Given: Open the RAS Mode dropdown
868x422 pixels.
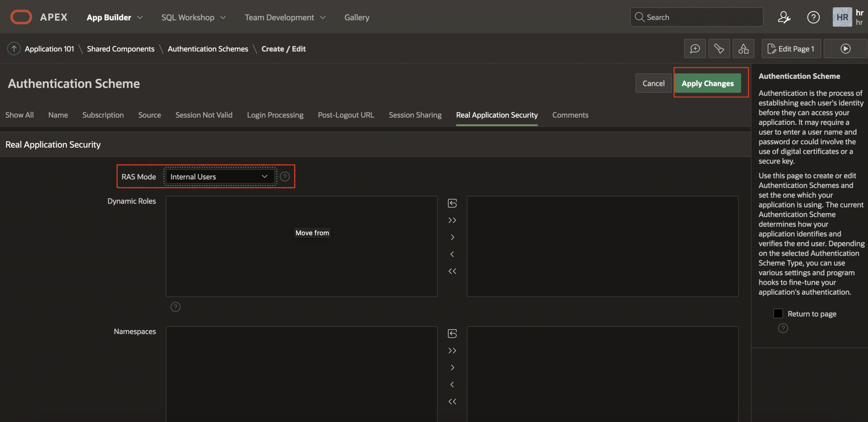Looking at the screenshot, I should (220, 176).
